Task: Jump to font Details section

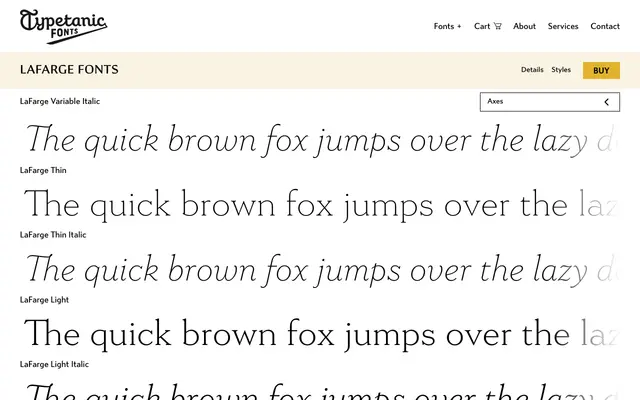Action: pos(532,70)
